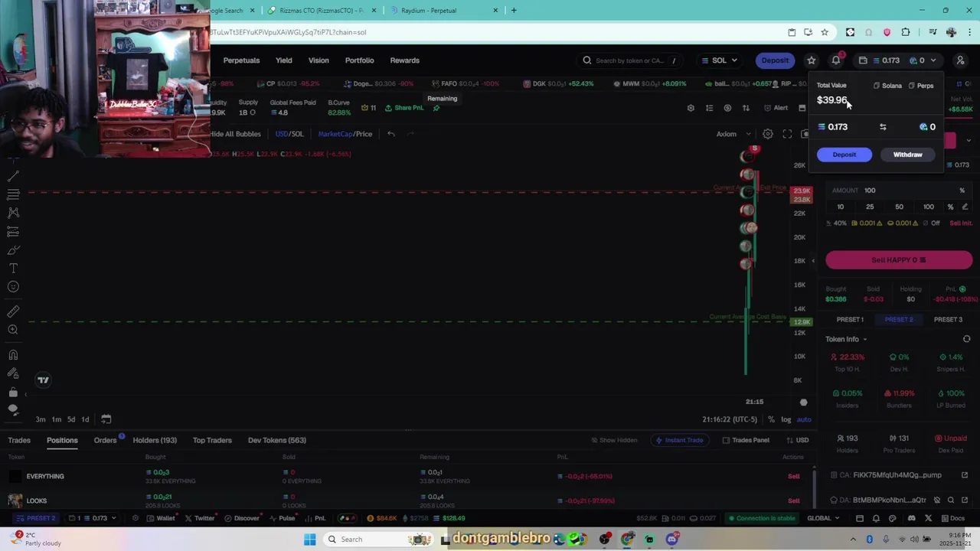Toggle lock all drawing tools
Viewport: 980px width, 551px height.
click(x=13, y=392)
